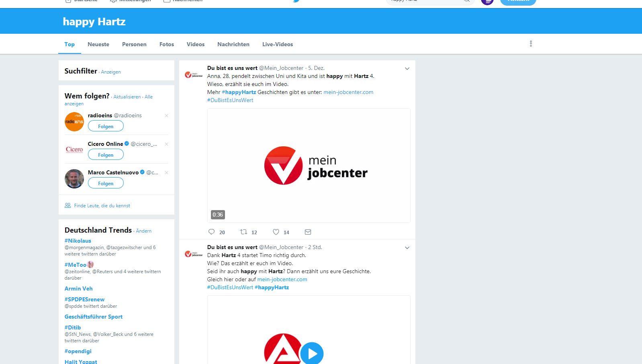Open the #Nikolaus trend
The image size is (642, 364).
(78, 241)
